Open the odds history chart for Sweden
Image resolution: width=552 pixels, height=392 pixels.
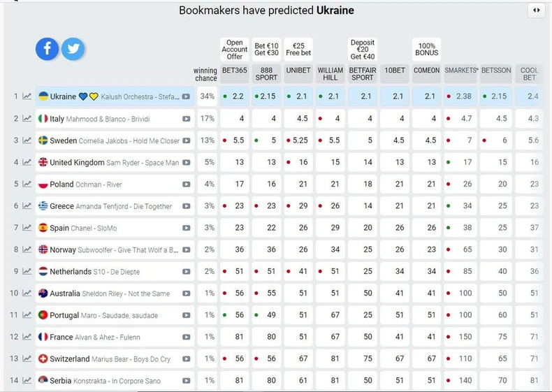point(27,140)
